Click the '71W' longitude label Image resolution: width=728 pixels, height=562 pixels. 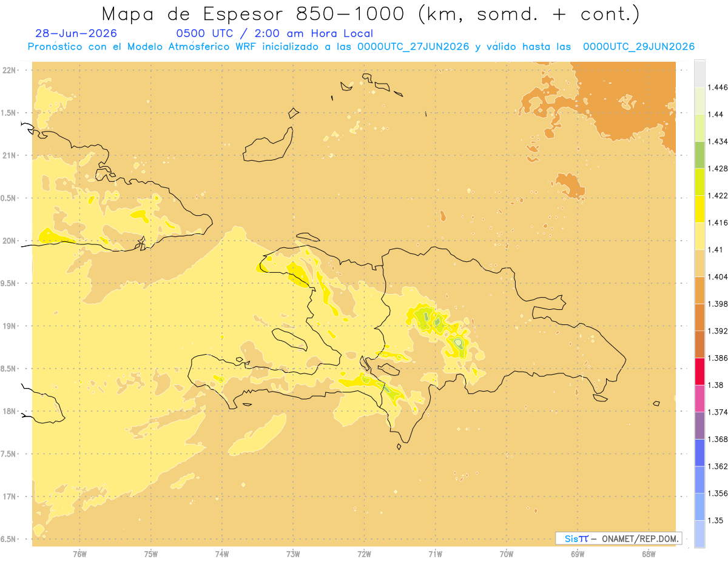435,554
